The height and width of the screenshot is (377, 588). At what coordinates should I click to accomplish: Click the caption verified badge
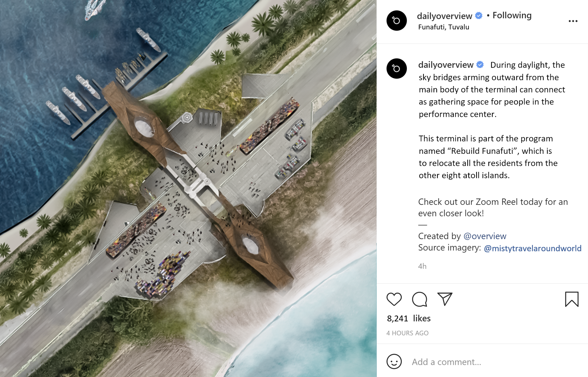480,65
